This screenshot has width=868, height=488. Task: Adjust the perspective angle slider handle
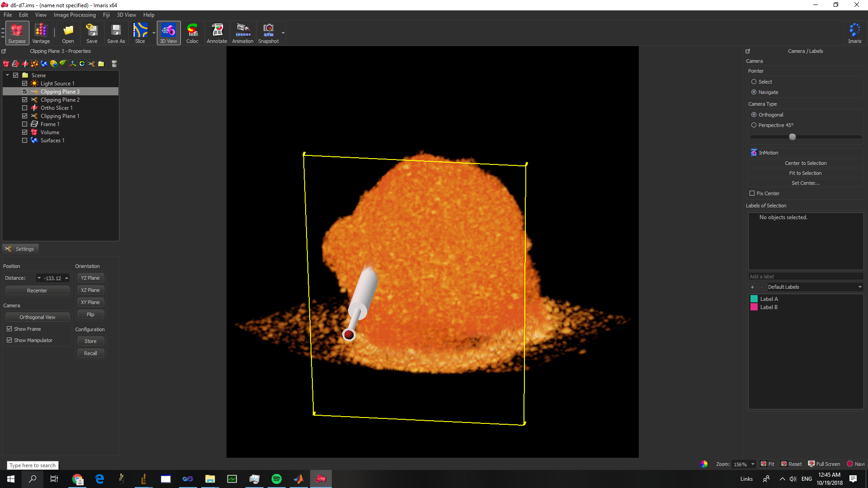(x=792, y=137)
